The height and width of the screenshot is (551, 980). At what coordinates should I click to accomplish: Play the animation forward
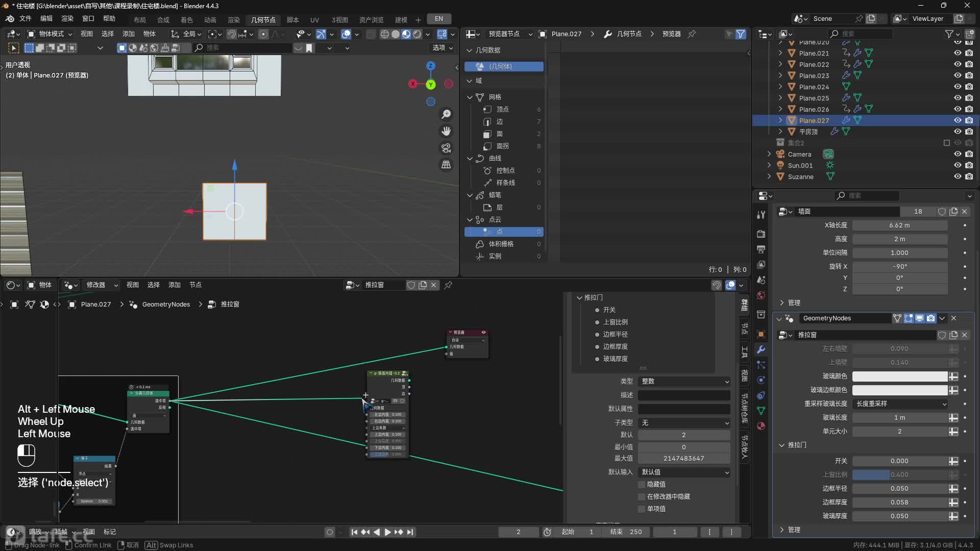[x=387, y=532]
